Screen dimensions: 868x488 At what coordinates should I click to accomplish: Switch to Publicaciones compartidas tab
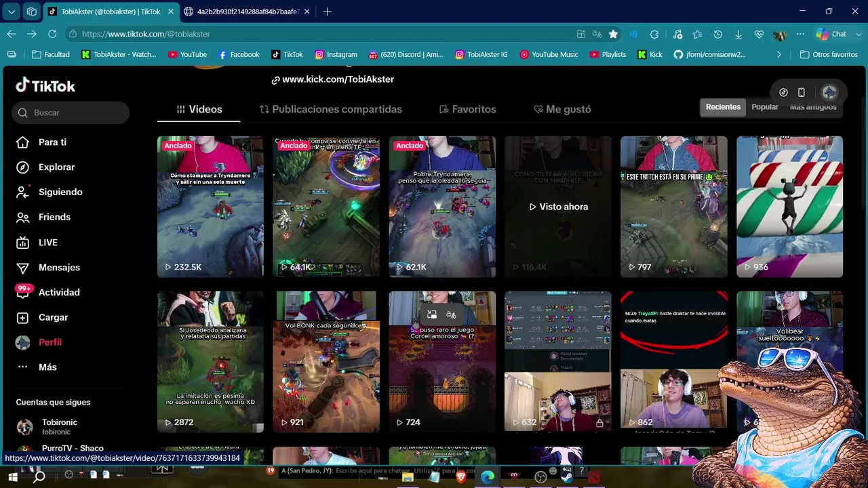pos(330,109)
